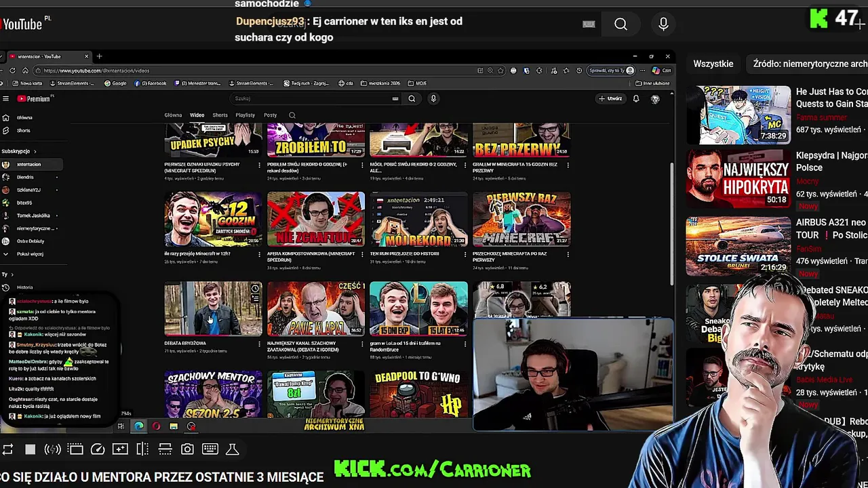This screenshot has height=488, width=868.
Task: Open Google bookmark in bookmarks bar
Action: click(115, 83)
